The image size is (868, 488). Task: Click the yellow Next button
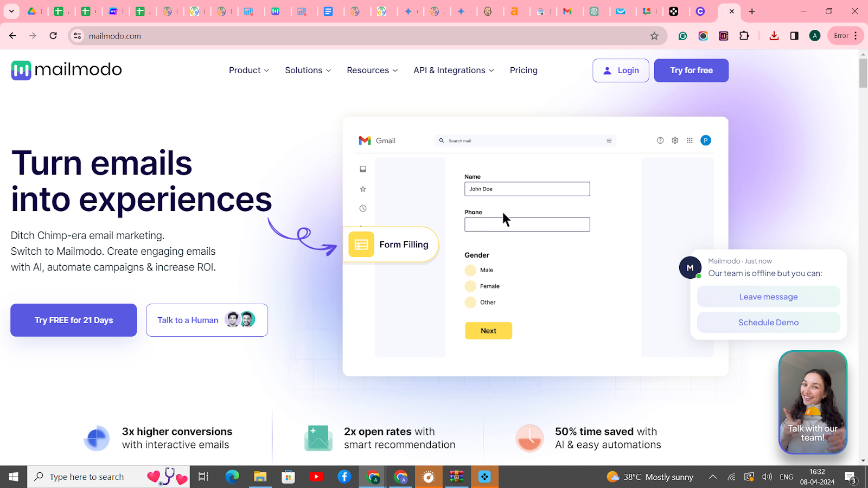488,331
